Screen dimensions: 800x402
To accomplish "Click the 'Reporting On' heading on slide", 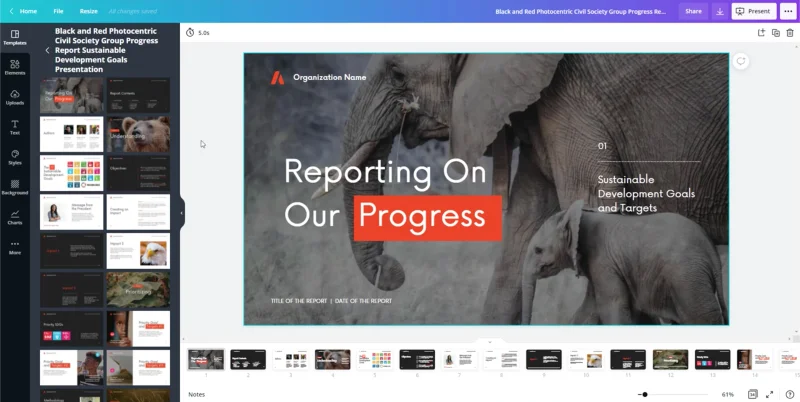I will [x=385, y=172].
